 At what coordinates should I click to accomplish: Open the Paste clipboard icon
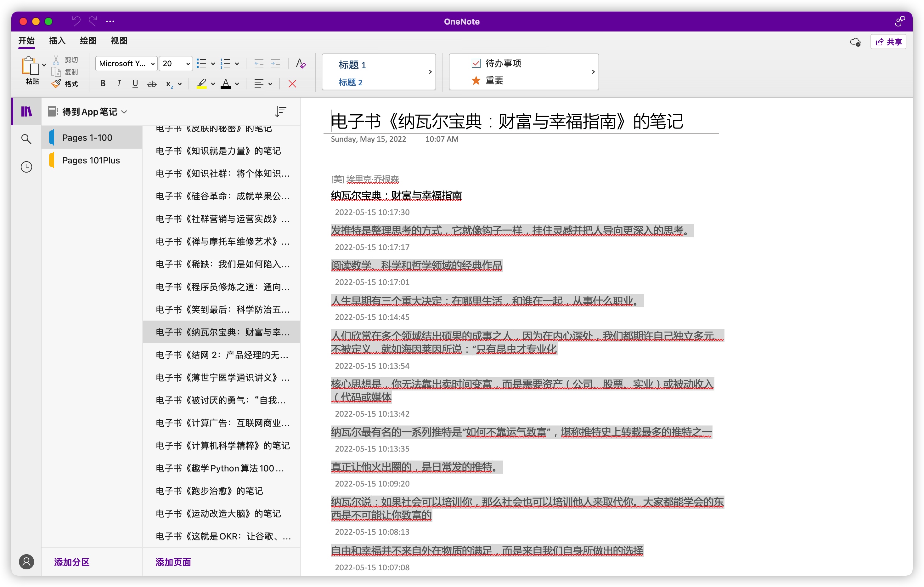[30, 66]
